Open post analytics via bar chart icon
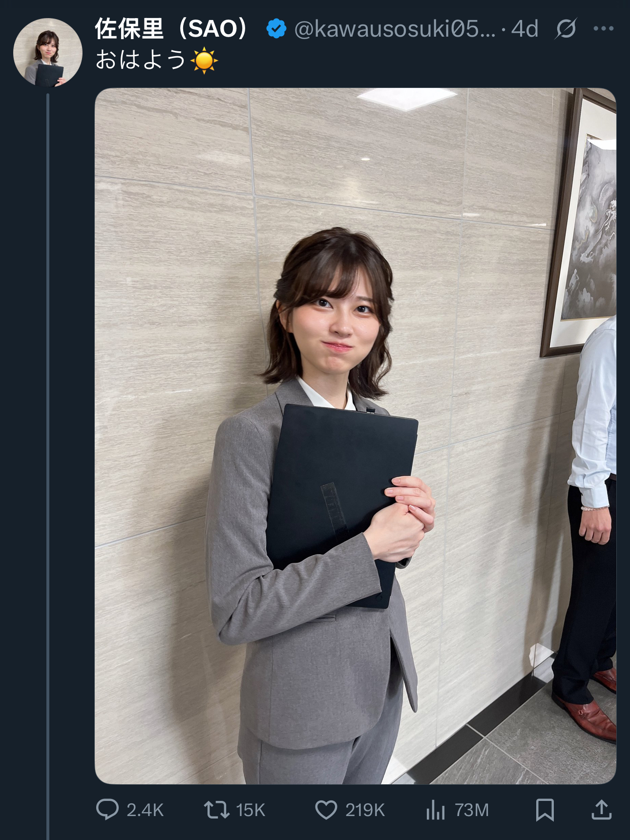Image resolution: width=630 pixels, height=840 pixels. tap(436, 810)
